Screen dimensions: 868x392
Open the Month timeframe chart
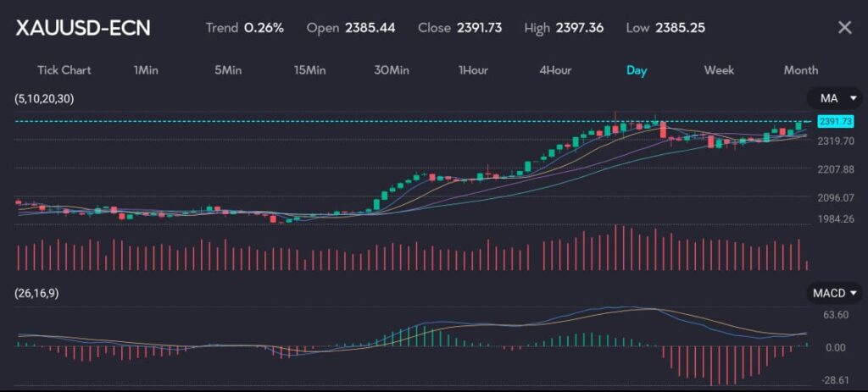800,70
